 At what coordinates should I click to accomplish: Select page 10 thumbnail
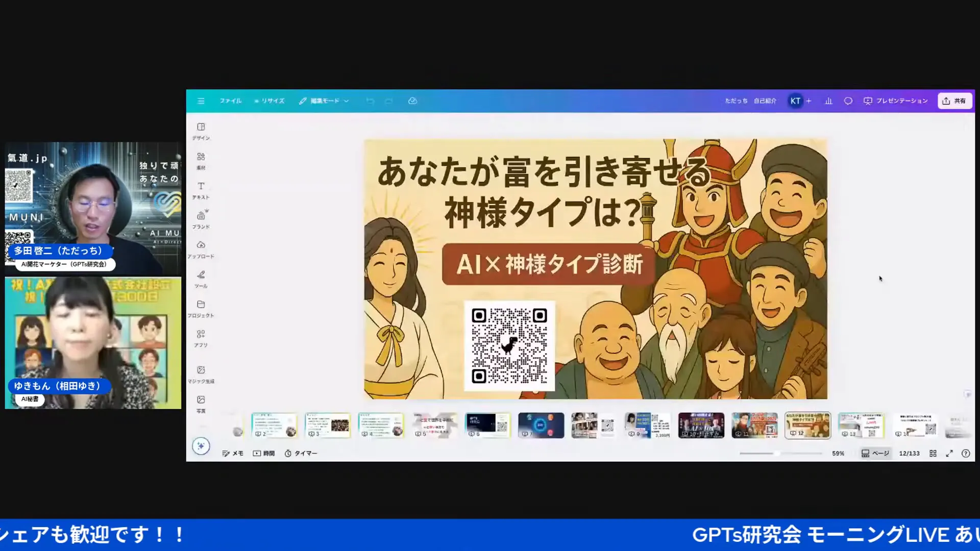(x=701, y=425)
